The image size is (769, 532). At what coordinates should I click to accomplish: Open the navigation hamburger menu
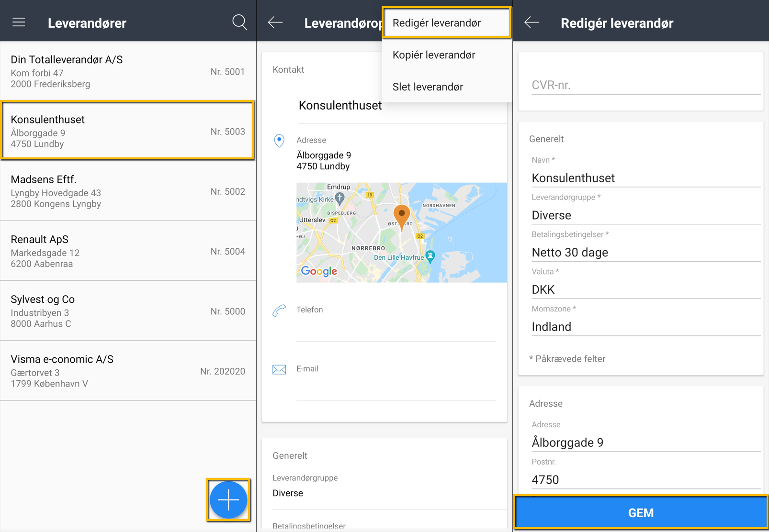point(18,22)
